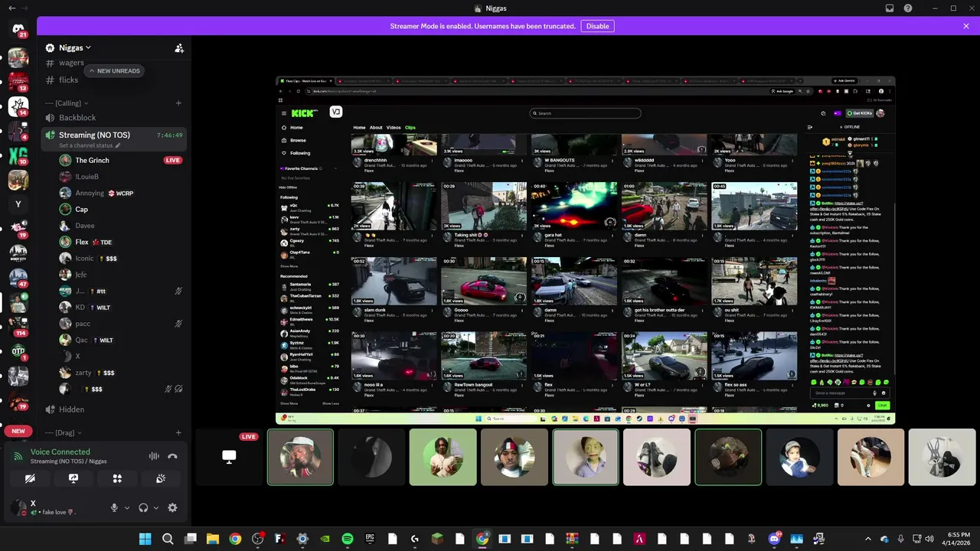Click the Bugs Bunny avatar participant tile
The image size is (980, 551).
coord(942,457)
